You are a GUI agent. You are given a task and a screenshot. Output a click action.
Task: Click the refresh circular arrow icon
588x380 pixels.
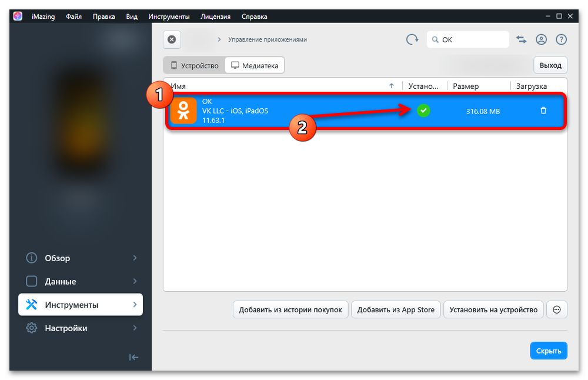click(412, 39)
